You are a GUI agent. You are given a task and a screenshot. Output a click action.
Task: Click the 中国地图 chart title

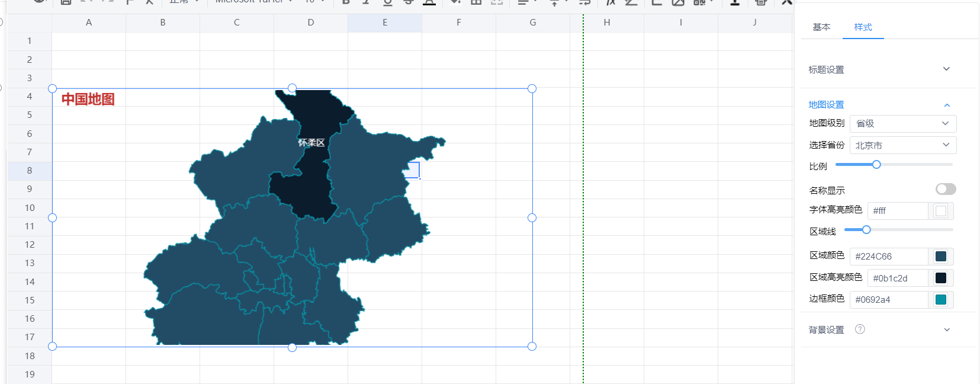pos(88,99)
